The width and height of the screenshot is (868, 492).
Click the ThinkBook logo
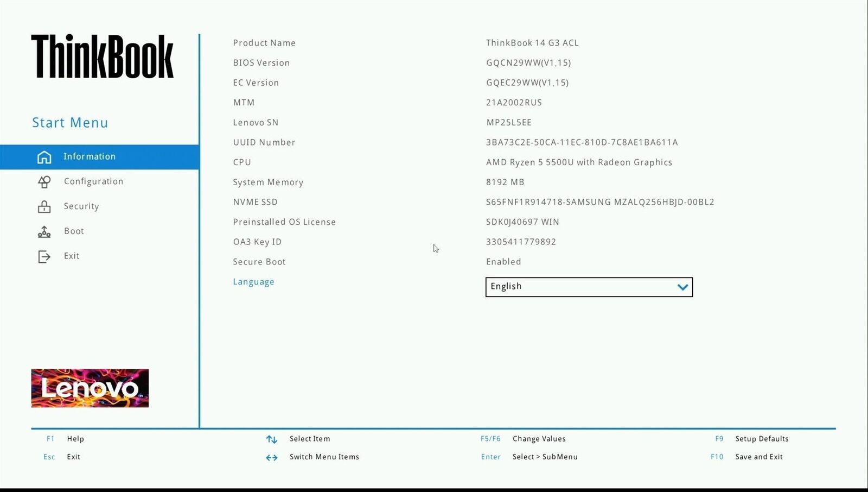click(103, 56)
